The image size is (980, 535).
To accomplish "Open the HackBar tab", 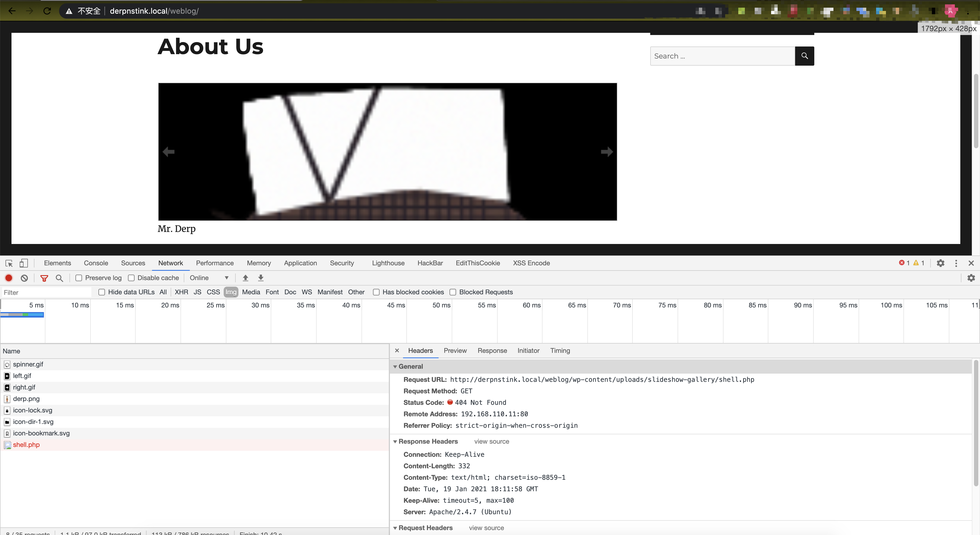I will (x=430, y=263).
